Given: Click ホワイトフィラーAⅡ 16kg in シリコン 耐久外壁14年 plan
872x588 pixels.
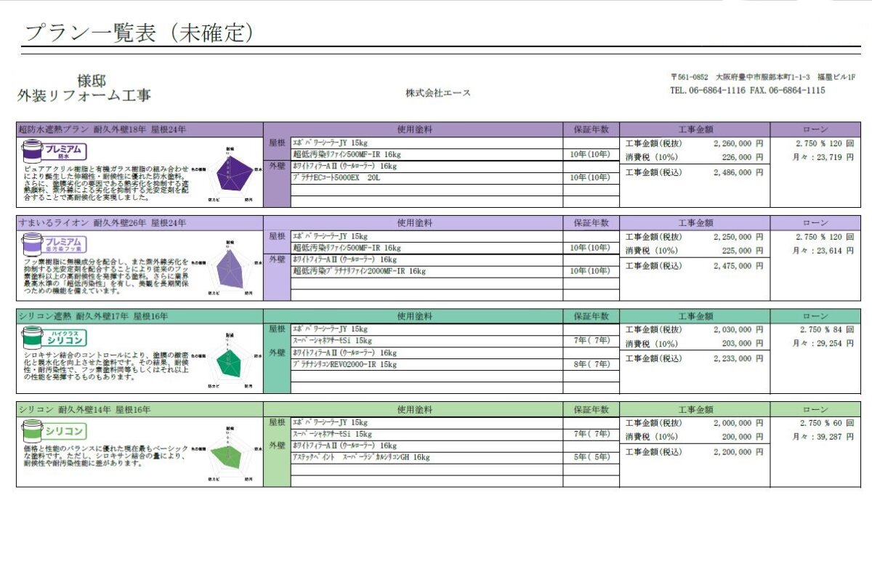Looking at the screenshot, I should 344,446.
